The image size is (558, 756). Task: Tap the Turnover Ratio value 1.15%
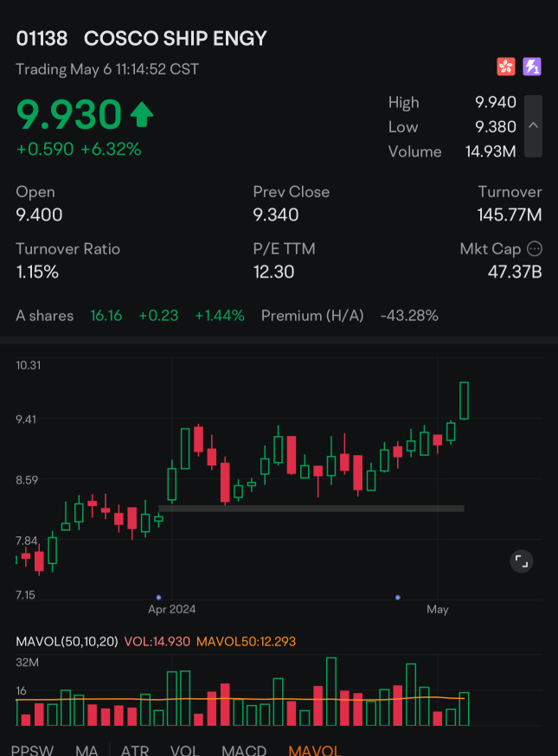[x=37, y=272]
